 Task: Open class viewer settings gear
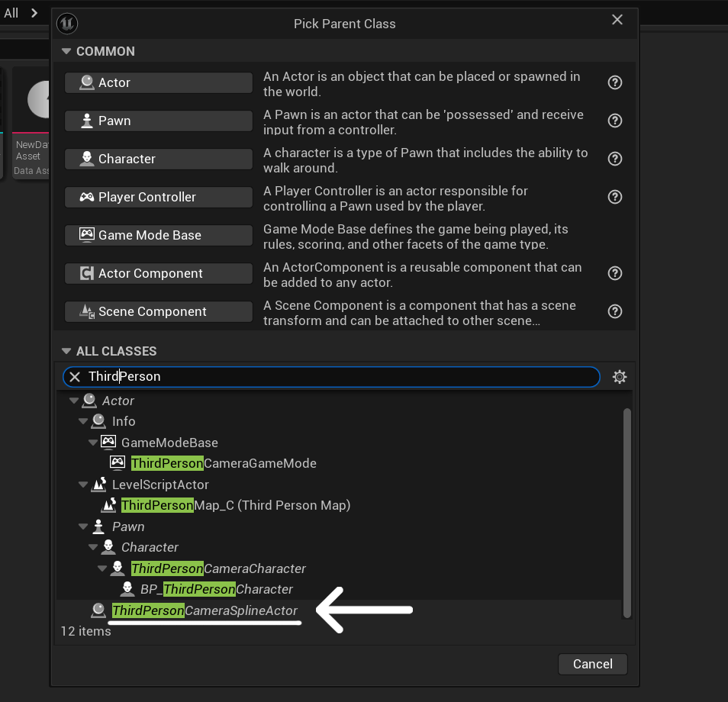point(620,377)
